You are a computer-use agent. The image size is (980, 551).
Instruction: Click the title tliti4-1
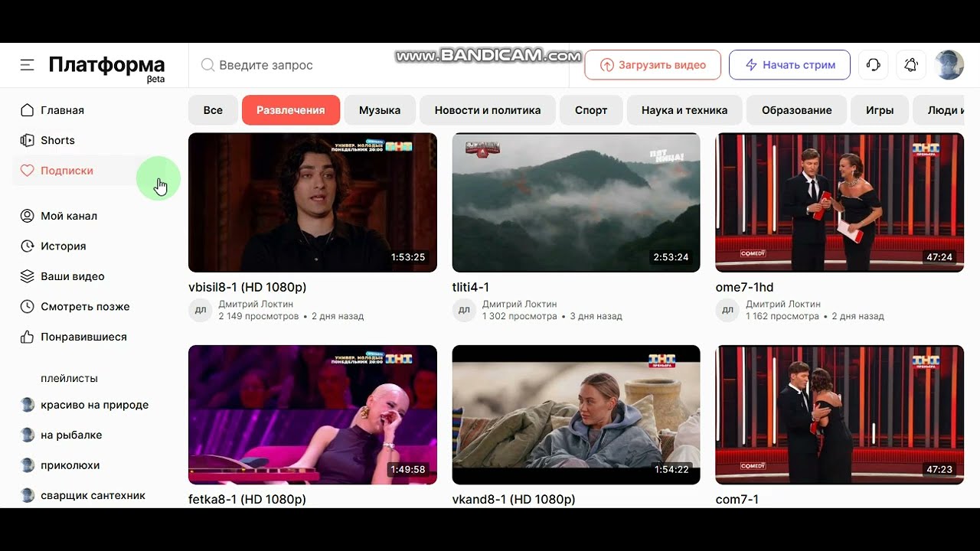coord(471,288)
